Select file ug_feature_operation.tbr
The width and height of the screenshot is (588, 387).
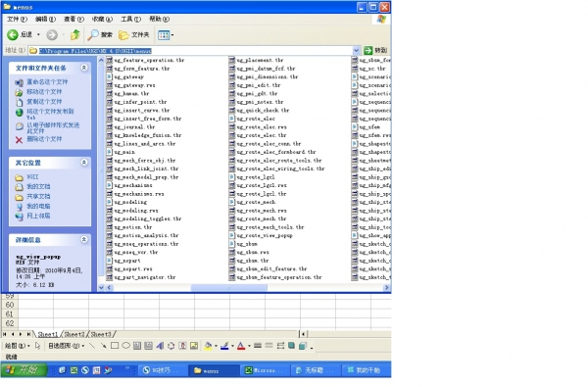[149, 60]
